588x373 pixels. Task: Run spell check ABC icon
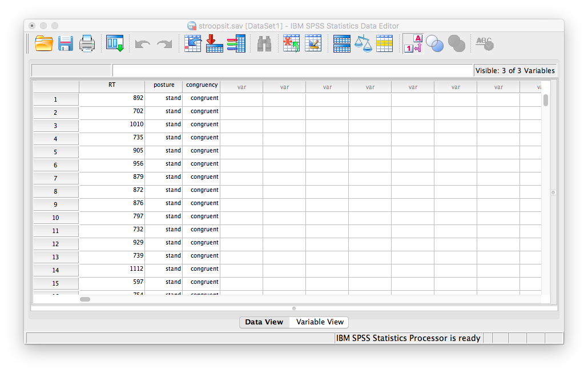coord(485,43)
